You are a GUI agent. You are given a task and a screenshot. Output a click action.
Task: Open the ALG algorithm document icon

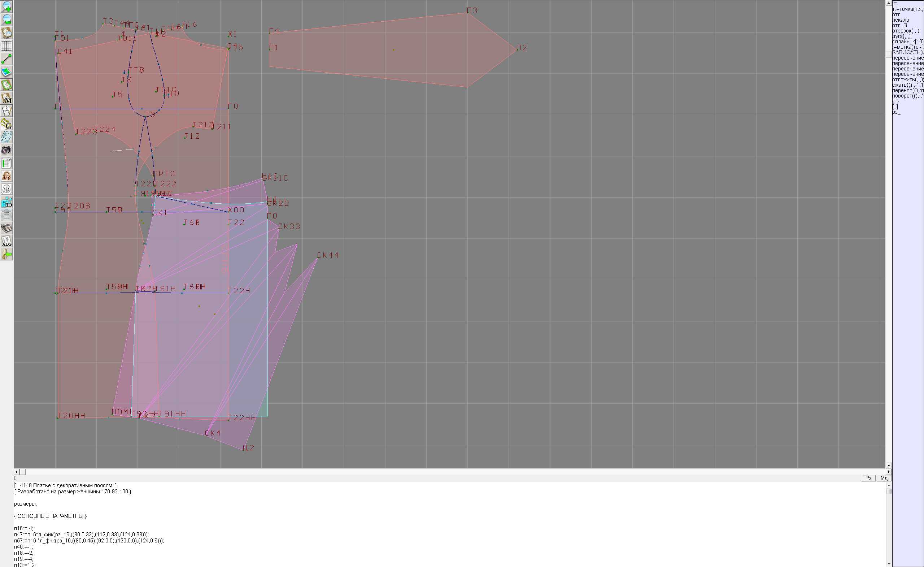tap(6, 241)
